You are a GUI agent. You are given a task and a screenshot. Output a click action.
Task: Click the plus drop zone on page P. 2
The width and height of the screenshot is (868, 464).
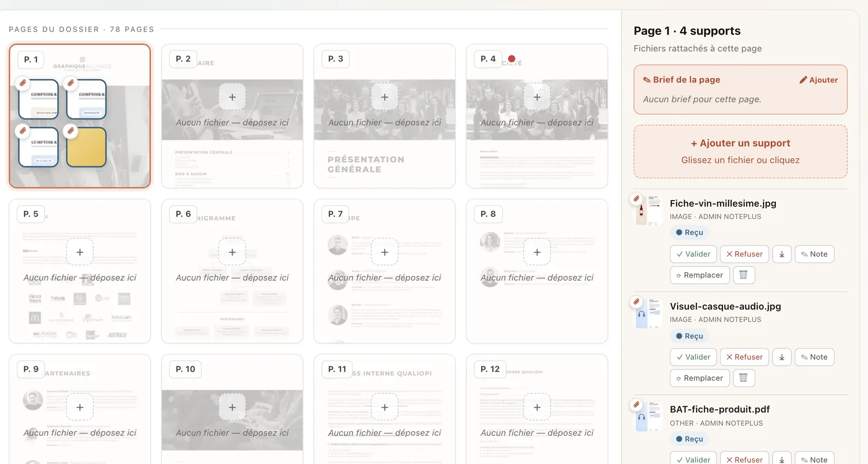(232, 97)
